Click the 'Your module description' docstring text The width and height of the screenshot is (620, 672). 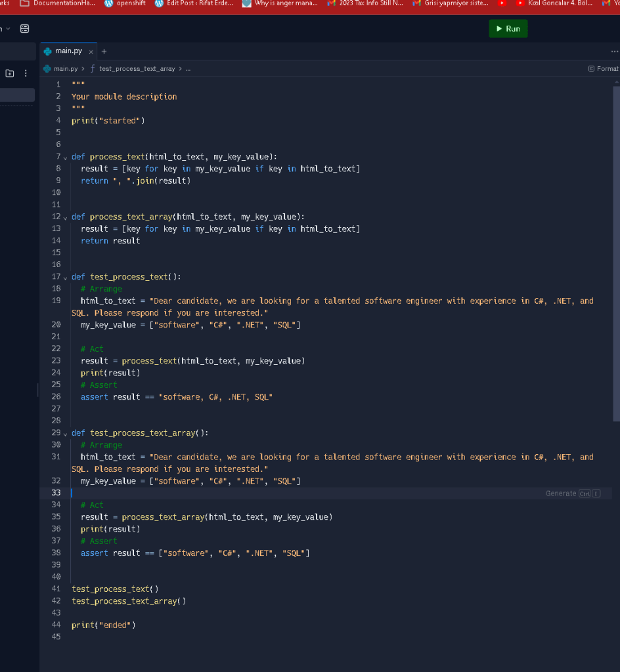(124, 97)
